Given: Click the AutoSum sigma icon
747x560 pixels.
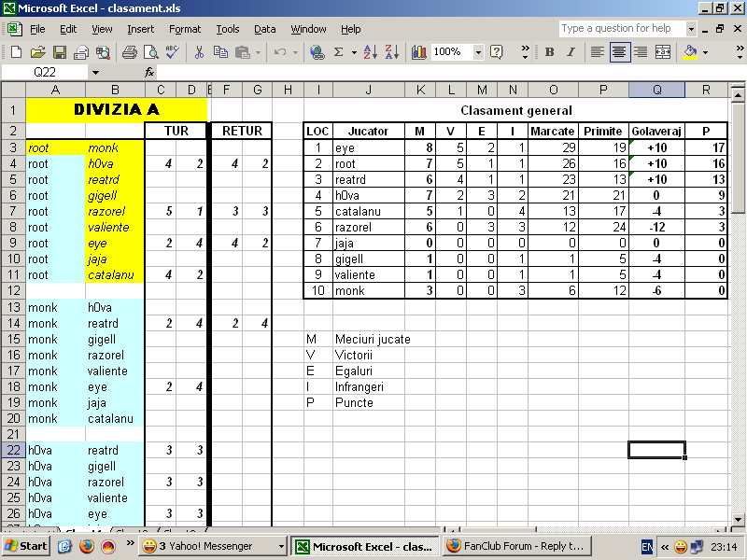Looking at the screenshot, I should 339,52.
